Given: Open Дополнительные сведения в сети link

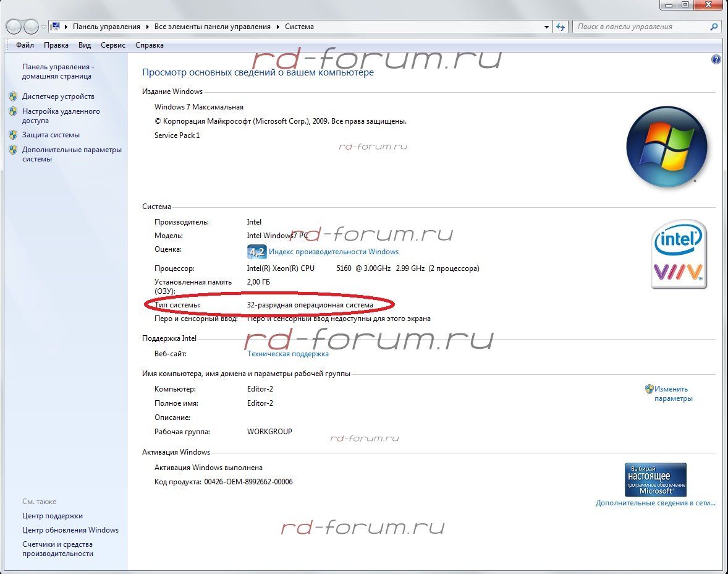Looking at the screenshot, I should (x=656, y=503).
